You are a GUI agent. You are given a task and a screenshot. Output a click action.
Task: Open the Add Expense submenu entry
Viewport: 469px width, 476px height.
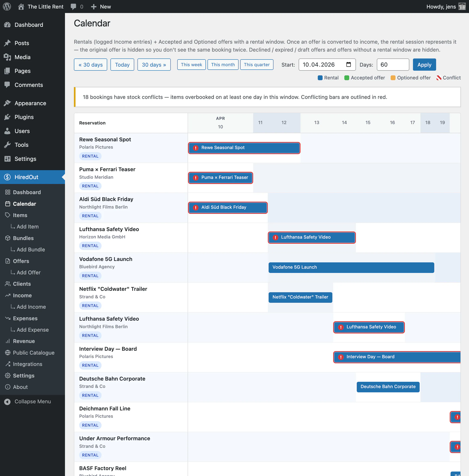pos(32,330)
